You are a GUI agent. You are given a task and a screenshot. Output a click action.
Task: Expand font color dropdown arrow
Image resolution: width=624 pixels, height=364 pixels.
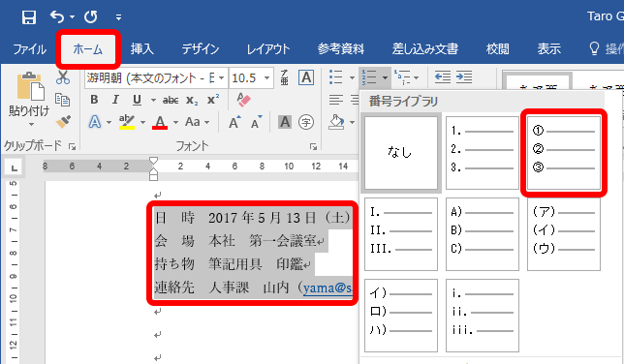click(175, 123)
